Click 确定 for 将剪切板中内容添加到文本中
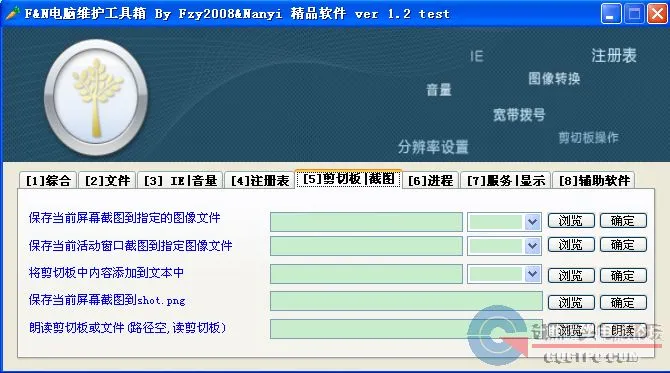670x373 pixels. coord(623,275)
